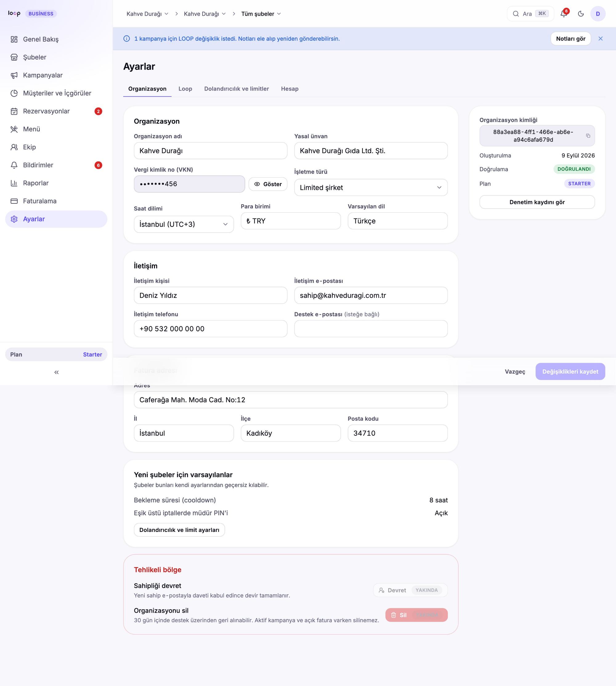Open Bildirimler in sidebar
616x686 pixels.
[56, 165]
